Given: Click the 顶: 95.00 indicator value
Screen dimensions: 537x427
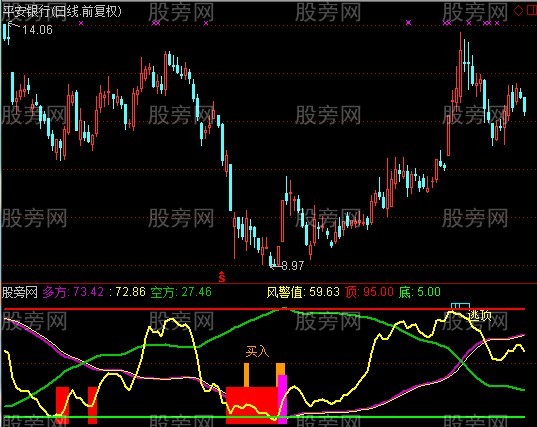Looking at the screenshot, I should [369, 292].
